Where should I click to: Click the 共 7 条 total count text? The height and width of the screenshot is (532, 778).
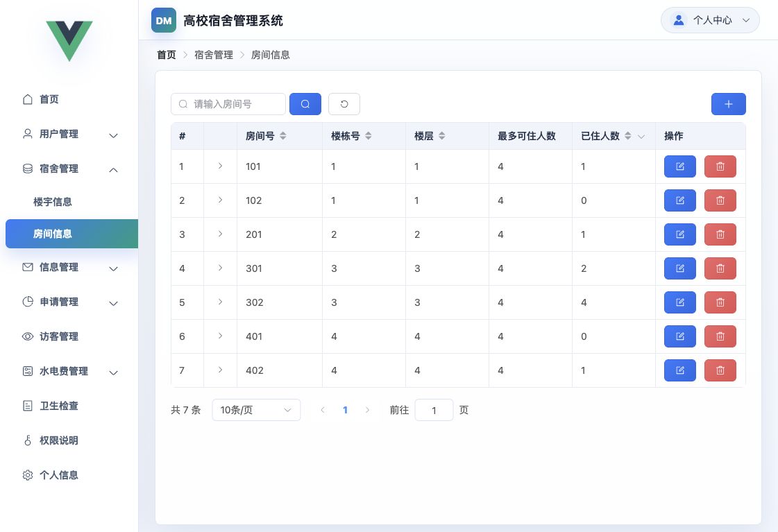pyautogui.click(x=185, y=410)
